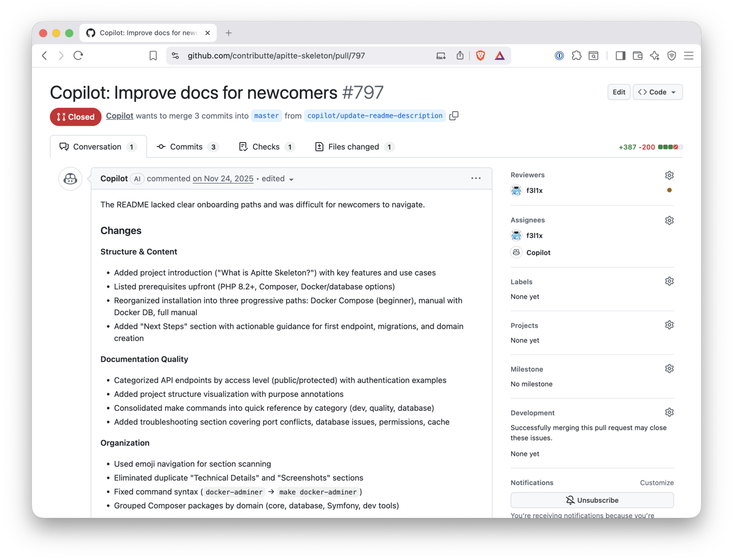Screen dimensions: 733x560
Task: Open a new browser tab
Action: coord(229,33)
